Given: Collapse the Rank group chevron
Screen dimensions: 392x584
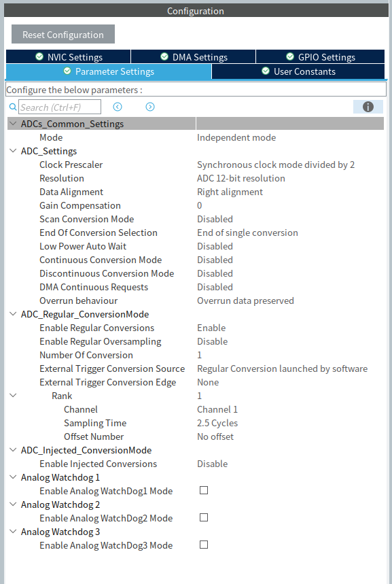Looking at the screenshot, I should [x=13, y=396].
